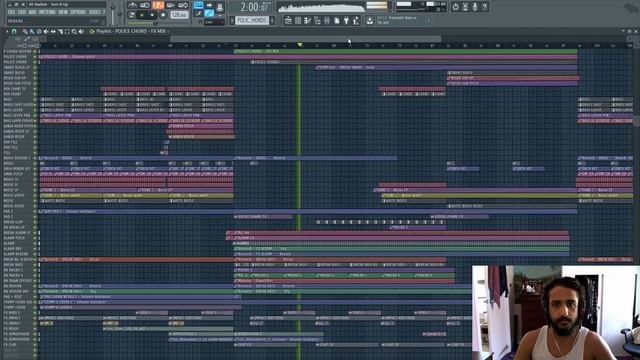Mute the FX CLAP track
The height and width of the screenshot is (360, 640).
(x=35, y=344)
